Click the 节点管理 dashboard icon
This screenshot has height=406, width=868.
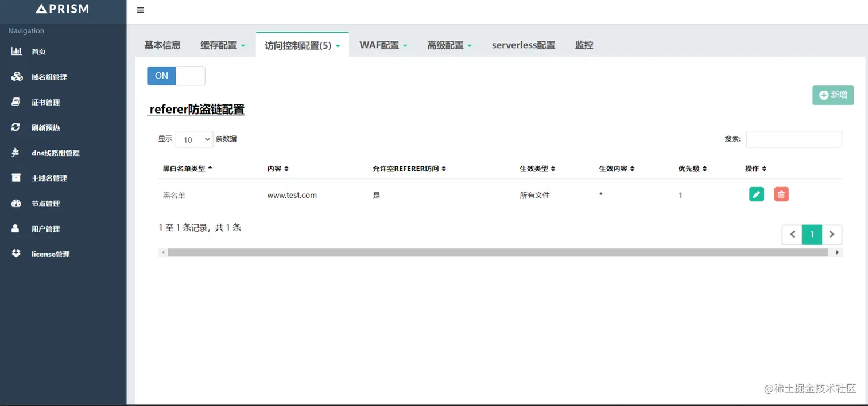tap(16, 203)
